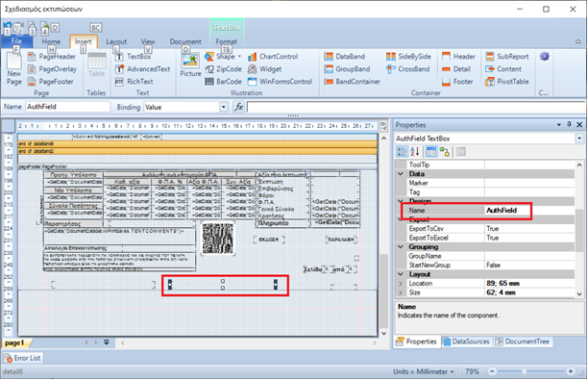This screenshot has width=588, height=380.
Task: Open the formula fx editor
Action: tap(239, 107)
